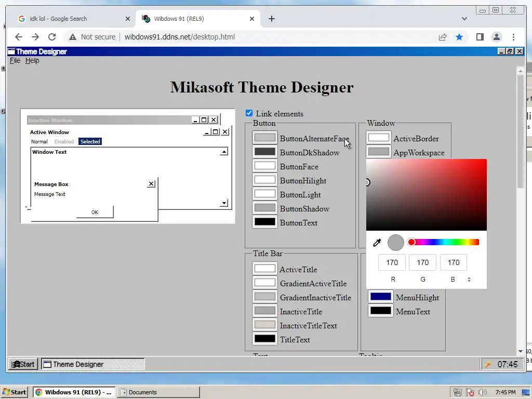Click page scrollbar down arrow
Screen dimensions: 532x399
[521, 351]
